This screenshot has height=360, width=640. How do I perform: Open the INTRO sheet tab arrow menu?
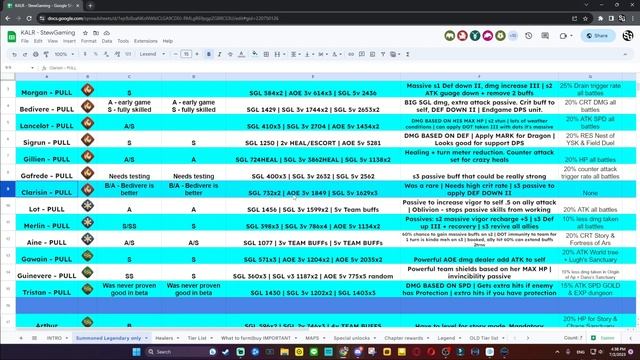click(67, 338)
